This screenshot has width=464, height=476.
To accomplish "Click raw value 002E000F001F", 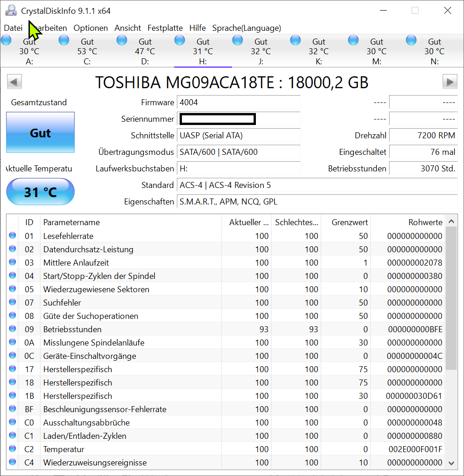I will 415,449.
